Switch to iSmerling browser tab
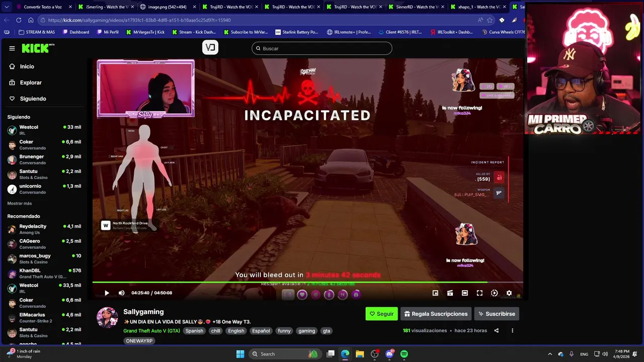 click(x=106, y=7)
